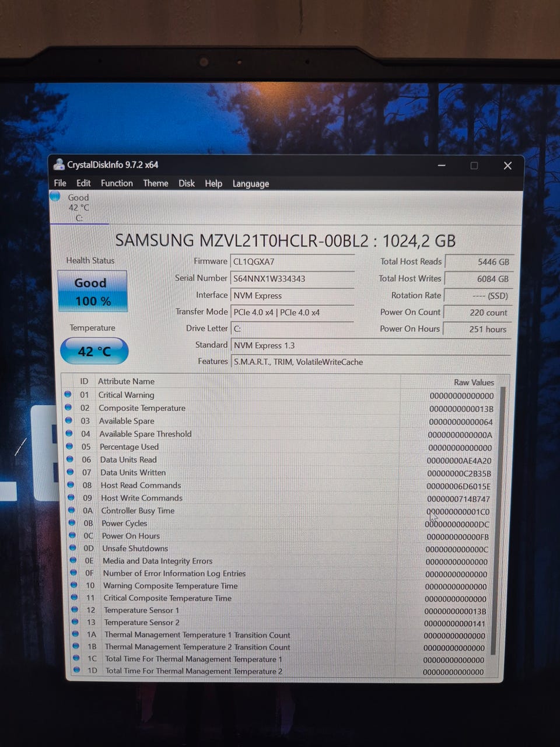
Task: Click Total Host Writes value 6084 GB
Action: [x=478, y=279]
